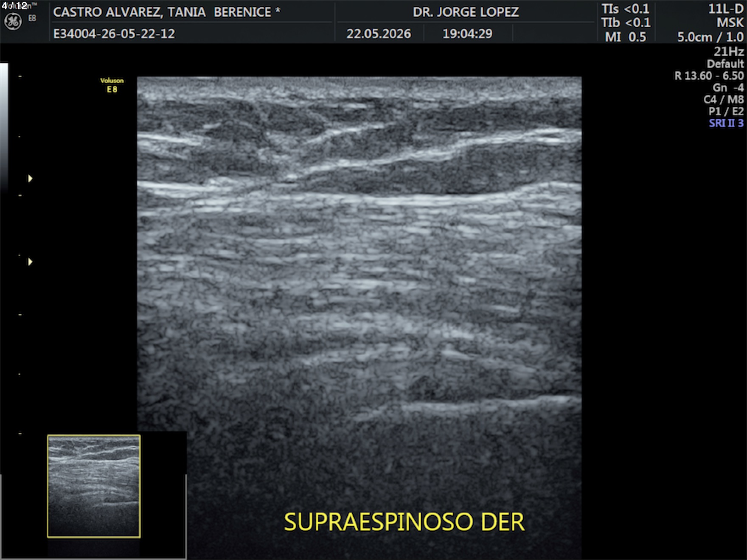This screenshot has width=747, height=560.
Task: Select the upper focal zone arrow marker
Action: [x=30, y=178]
